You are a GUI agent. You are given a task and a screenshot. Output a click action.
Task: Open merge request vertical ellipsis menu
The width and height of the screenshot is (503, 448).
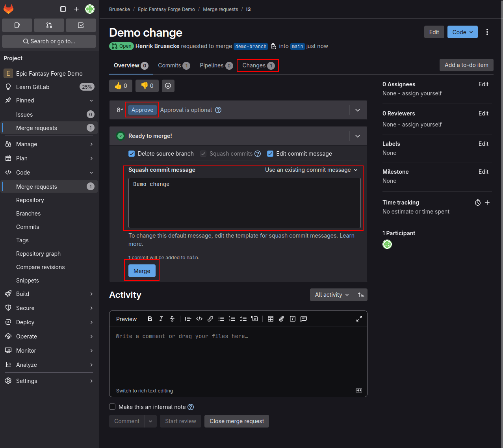(487, 32)
